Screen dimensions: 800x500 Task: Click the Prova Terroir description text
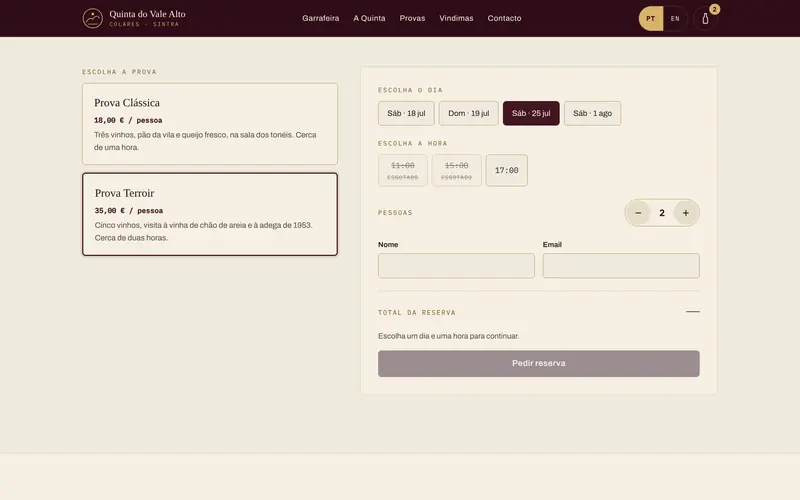[204, 232]
